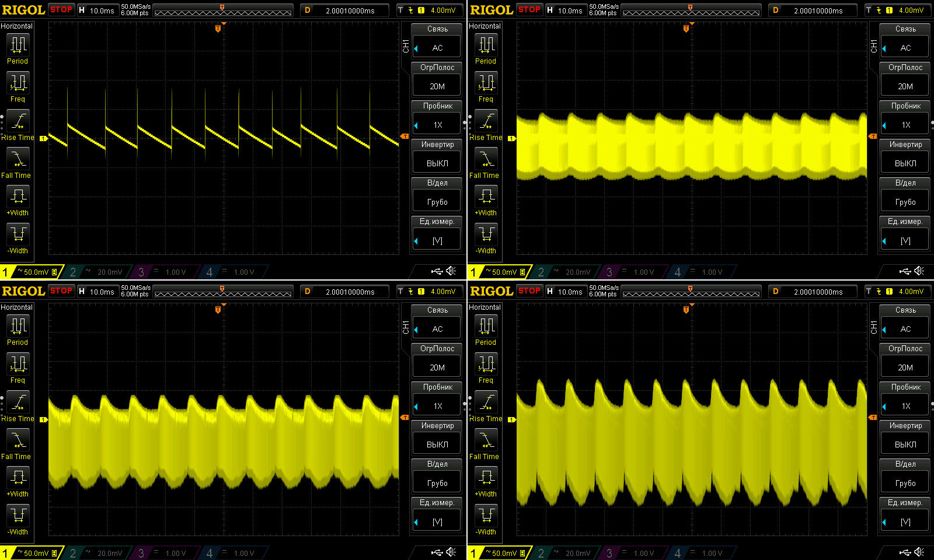This screenshot has width=934, height=560.
Task: Click the USB icon in bottom-right scope
Action: (905, 552)
